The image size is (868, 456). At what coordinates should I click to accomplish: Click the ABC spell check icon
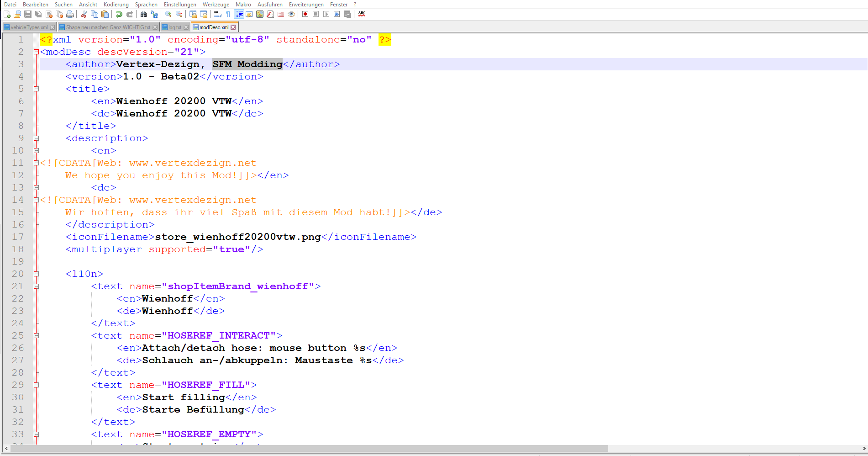pos(362,14)
